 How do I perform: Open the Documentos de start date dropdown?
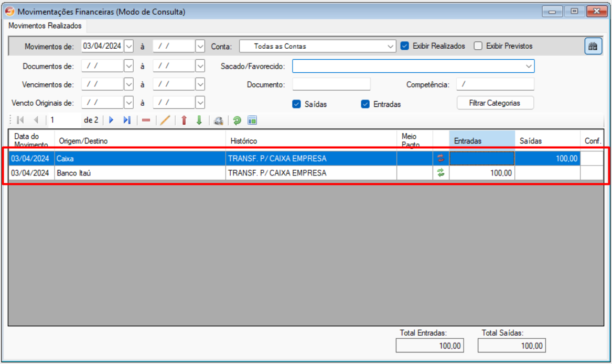[x=129, y=66]
